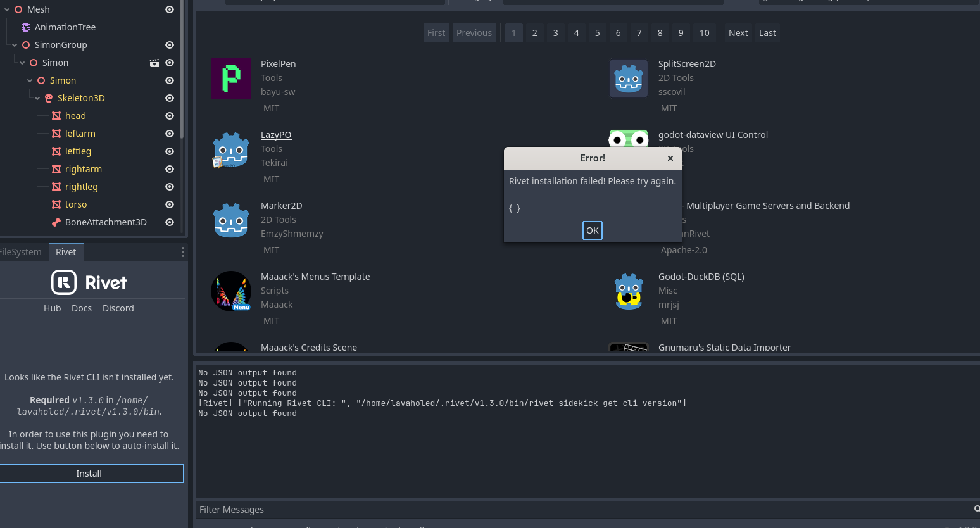The width and height of the screenshot is (980, 528).
Task: Hide the torso node
Action: coord(170,204)
